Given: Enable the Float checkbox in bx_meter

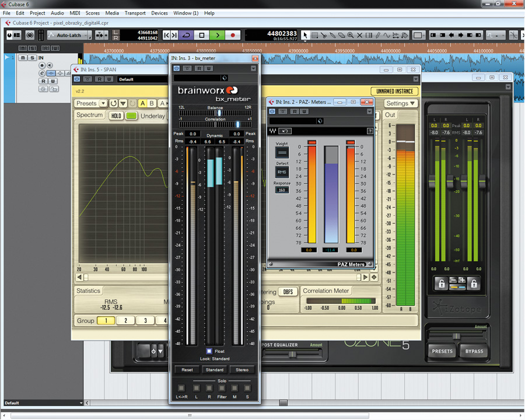Looking at the screenshot, I should click(x=209, y=351).
